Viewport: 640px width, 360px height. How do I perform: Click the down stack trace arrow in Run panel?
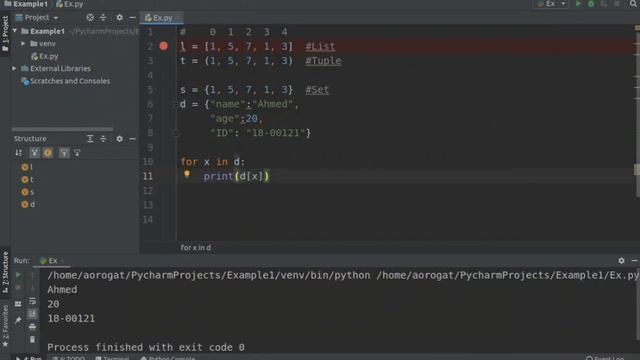coord(32,288)
